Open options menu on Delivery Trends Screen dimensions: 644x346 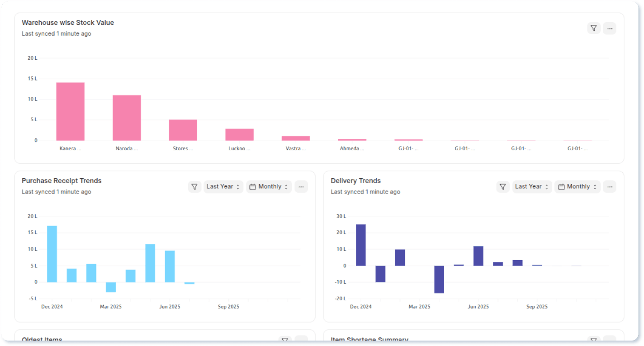[610, 186]
